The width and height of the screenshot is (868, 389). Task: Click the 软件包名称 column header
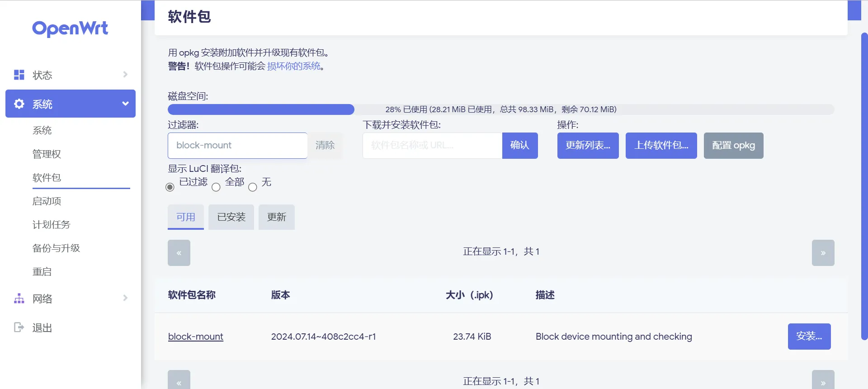pos(192,295)
